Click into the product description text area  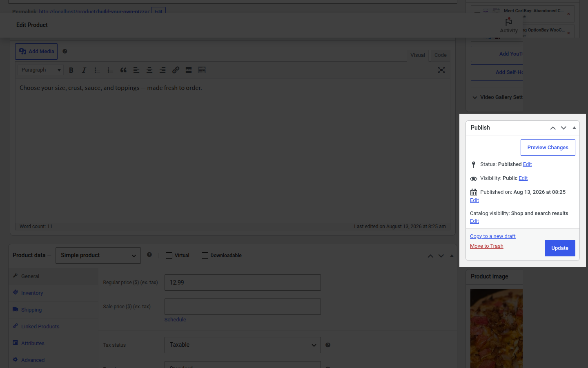[233, 150]
